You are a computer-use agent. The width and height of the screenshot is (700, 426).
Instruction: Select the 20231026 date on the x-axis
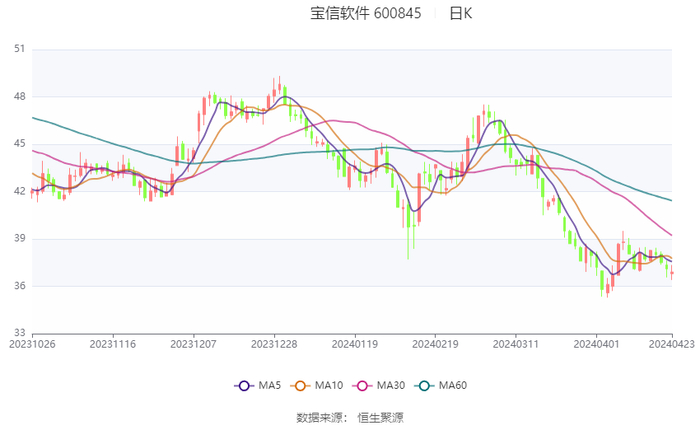(32, 343)
